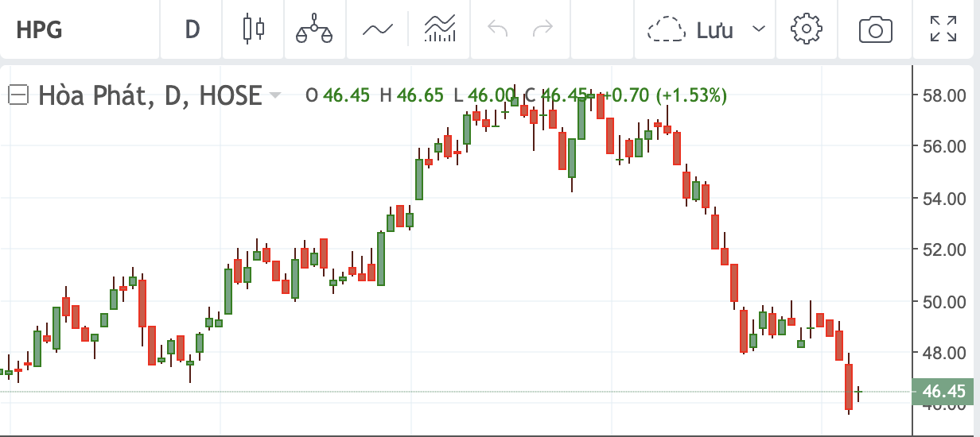This screenshot has height=437, width=980.
Task: Collapse the legend with minus box icon
Action: click(x=17, y=96)
